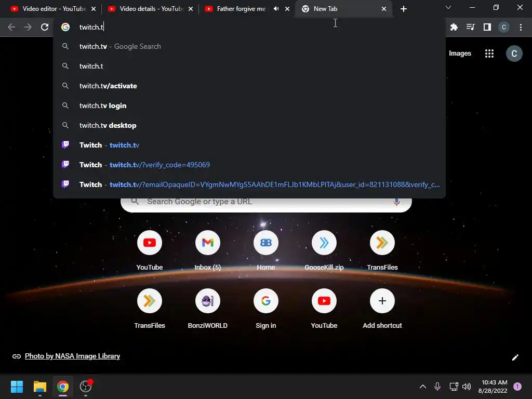This screenshot has height=399, width=532.
Task: Open the volume speaker tray icon
Action: click(467, 387)
